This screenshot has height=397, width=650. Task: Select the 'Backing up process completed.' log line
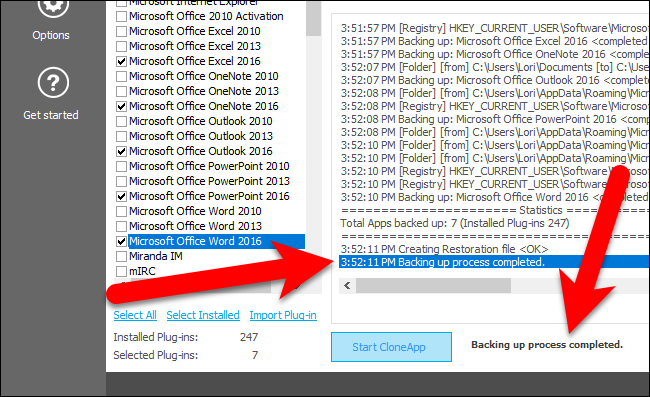coord(494,262)
